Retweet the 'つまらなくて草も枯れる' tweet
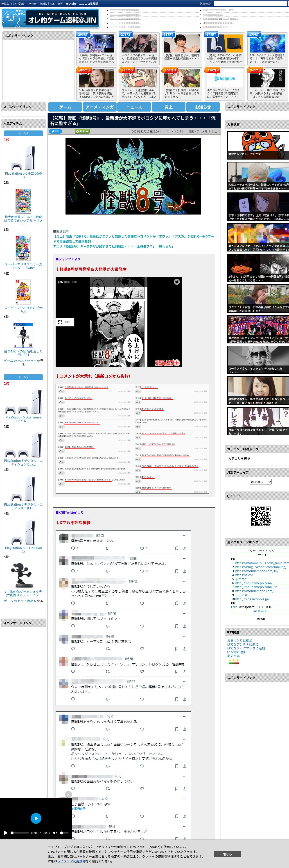 108,729
